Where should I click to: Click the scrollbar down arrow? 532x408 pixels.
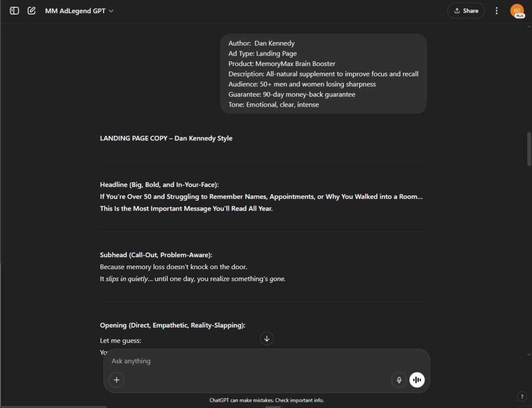pyautogui.click(x=529, y=355)
